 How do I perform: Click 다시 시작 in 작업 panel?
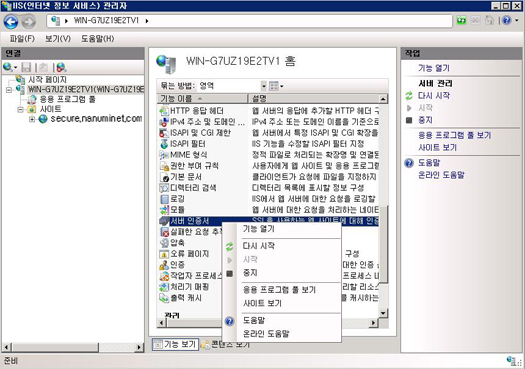click(434, 96)
